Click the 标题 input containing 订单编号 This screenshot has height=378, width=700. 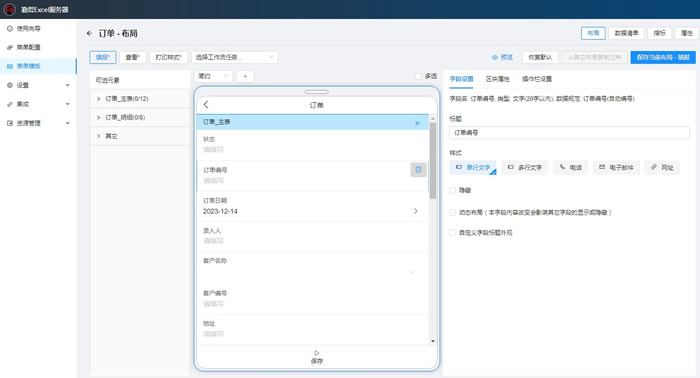[x=569, y=133]
